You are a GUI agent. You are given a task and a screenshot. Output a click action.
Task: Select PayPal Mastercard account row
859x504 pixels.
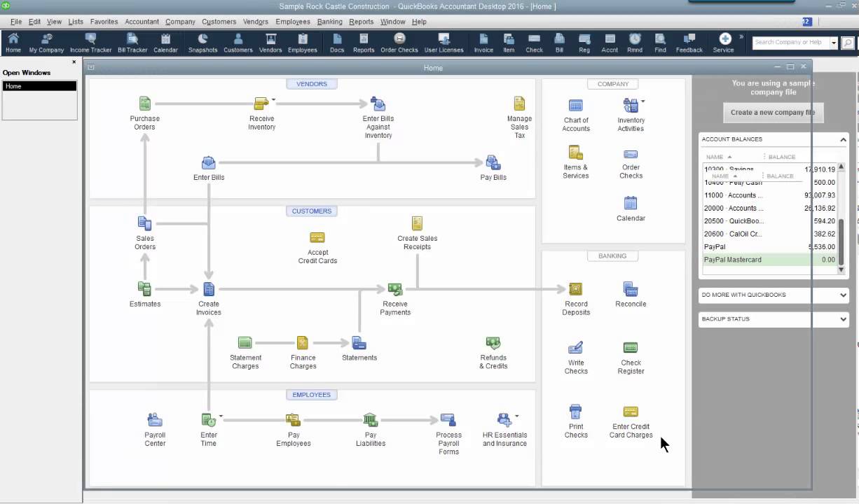(x=770, y=260)
